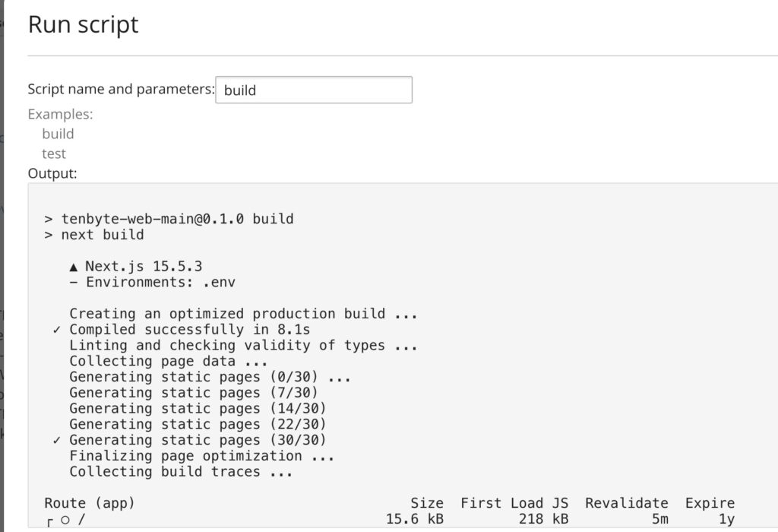The width and height of the screenshot is (778, 532).
Task: Click the script name and parameters input field
Action: (x=314, y=90)
